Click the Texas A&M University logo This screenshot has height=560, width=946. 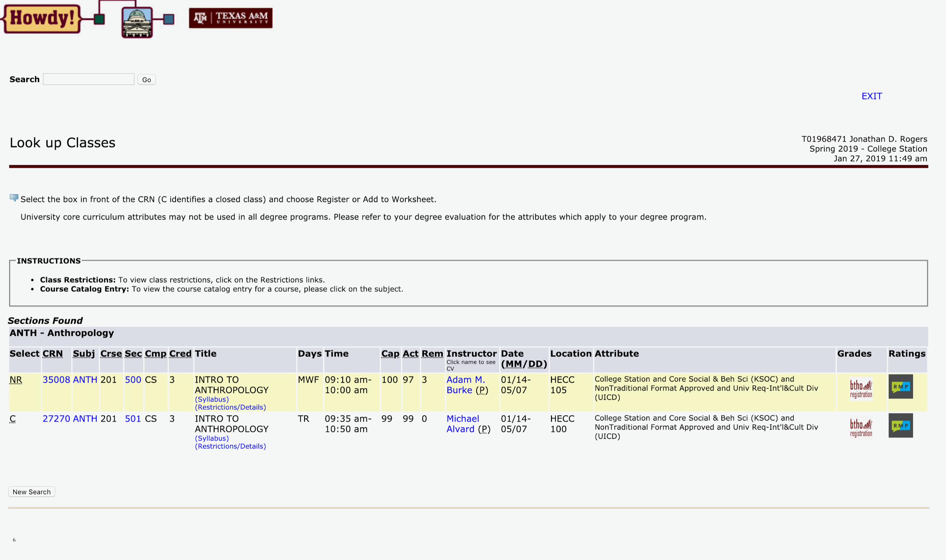(x=230, y=18)
